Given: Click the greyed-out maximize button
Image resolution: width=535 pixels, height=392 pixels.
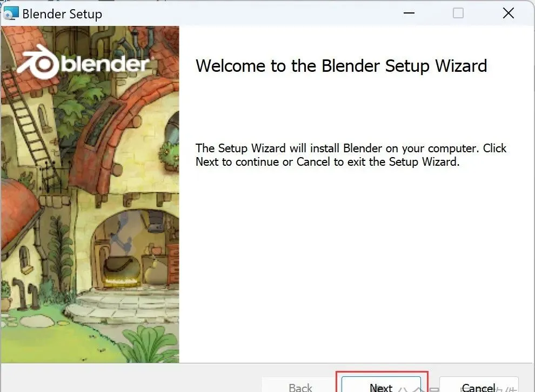Looking at the screenshot, I should tap(458, 13).
